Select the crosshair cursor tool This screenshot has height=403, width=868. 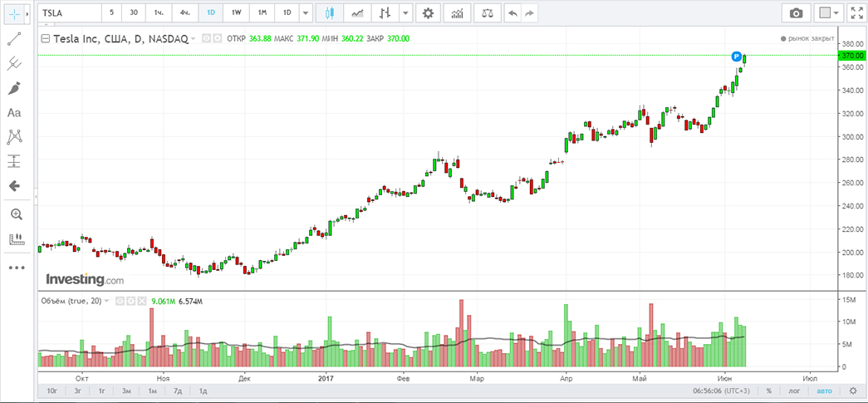coord(14,14)
